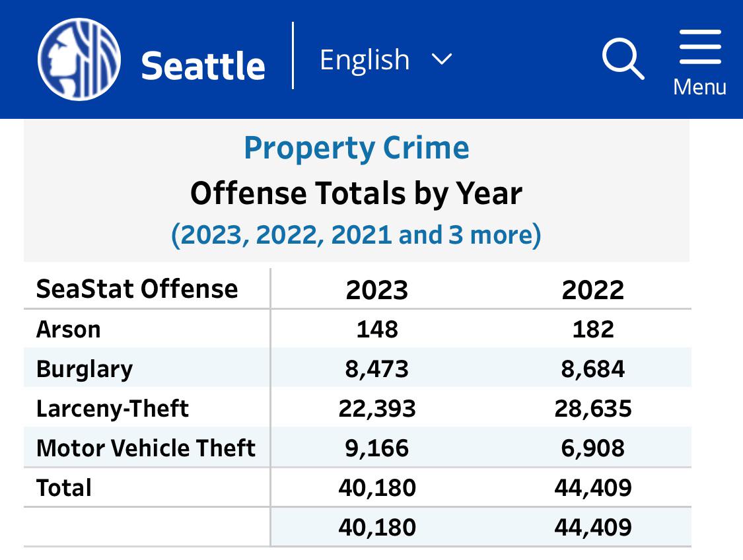Click the Larceny-Theft row label
Viewport: 743px width, 560px height.
pos(112,408)
